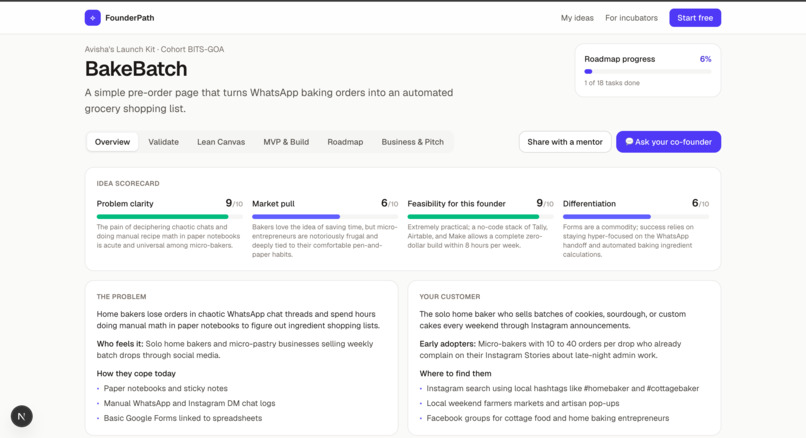806x438 pixels.
Task: Visit the For incubators link
Action: [x=631, y=17]
